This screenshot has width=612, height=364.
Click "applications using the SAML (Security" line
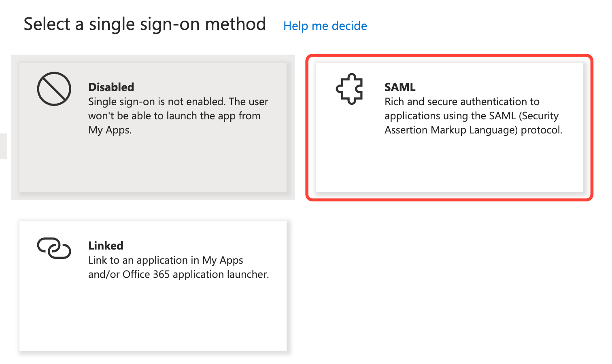point(471,116)
